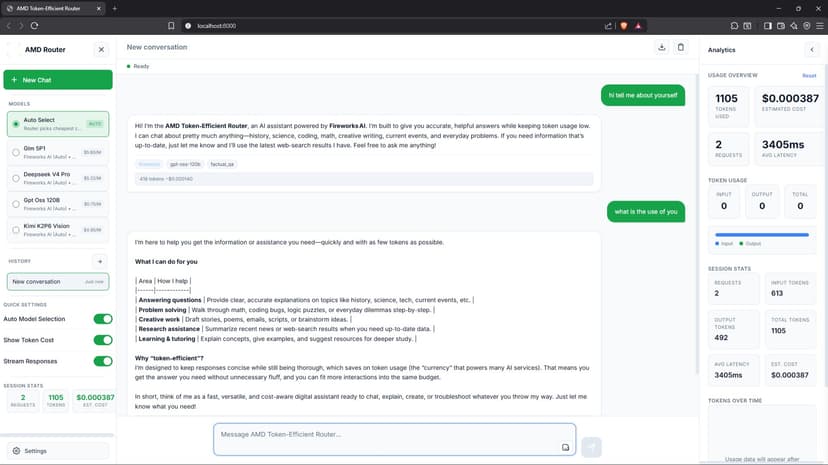This screenshot has height=465, width=828.
Task: Collapse the Analytics panel chevron
Action: click(812, 50)
